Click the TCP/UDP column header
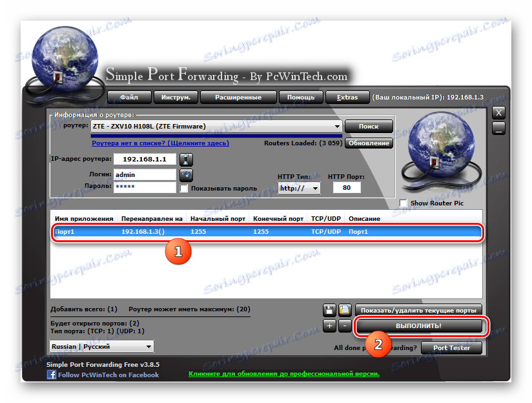Viewport: 532px width, 403px height. [325, 219]
